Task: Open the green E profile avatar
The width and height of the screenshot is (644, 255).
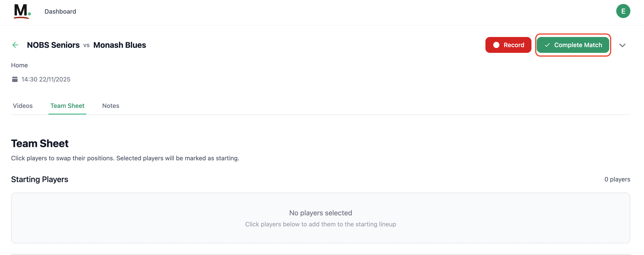Action: tap(623, 11)
